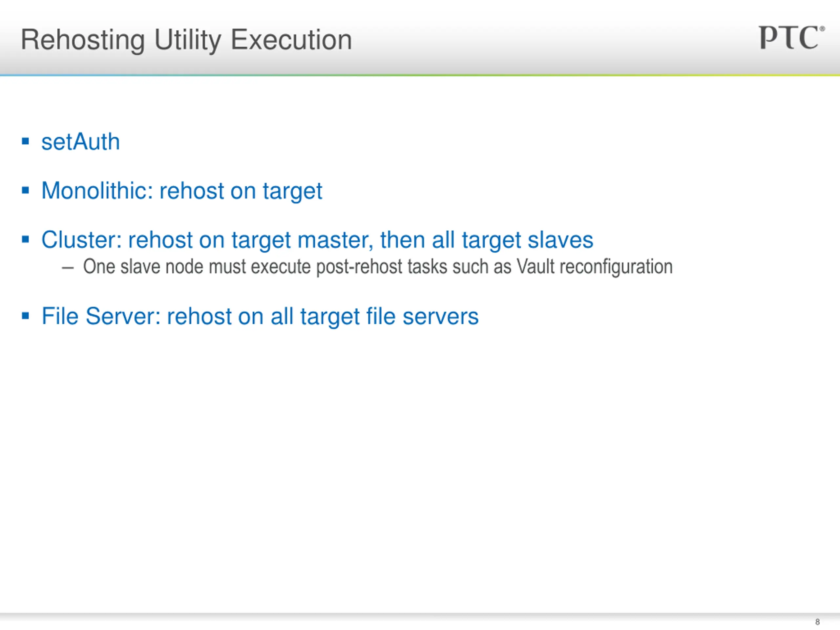Viewport: 840px width, 630px height.
Task: Click the words target file servers
Action: (389, 317)
